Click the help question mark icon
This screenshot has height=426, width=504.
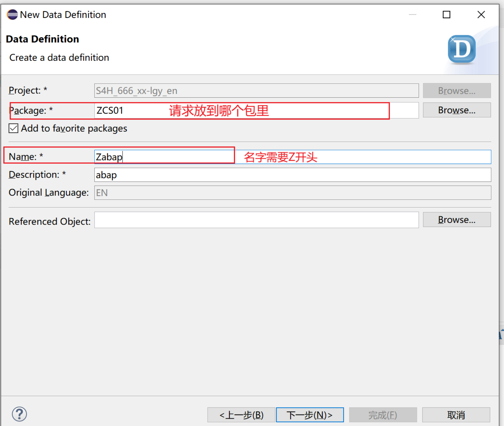(19, 414)
